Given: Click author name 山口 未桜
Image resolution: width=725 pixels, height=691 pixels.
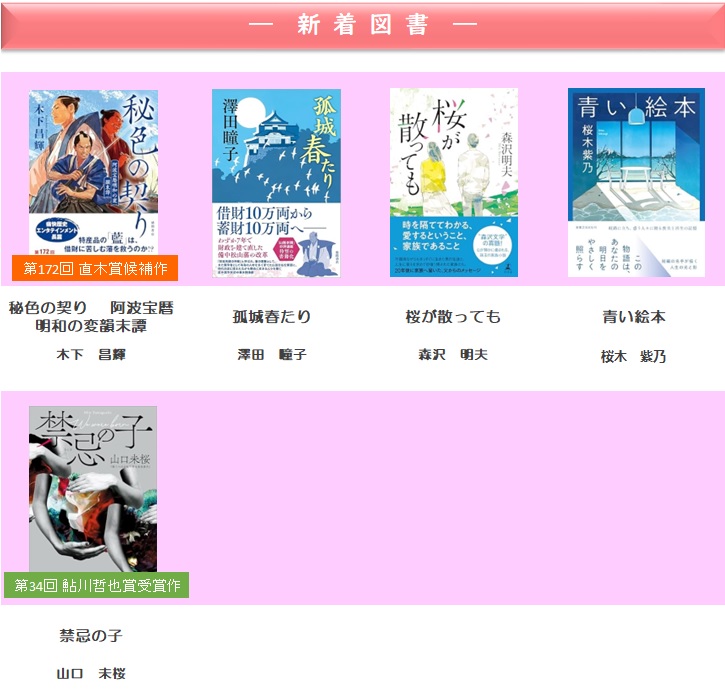Looking at the screenshot, I should click(x=91, y=673).
